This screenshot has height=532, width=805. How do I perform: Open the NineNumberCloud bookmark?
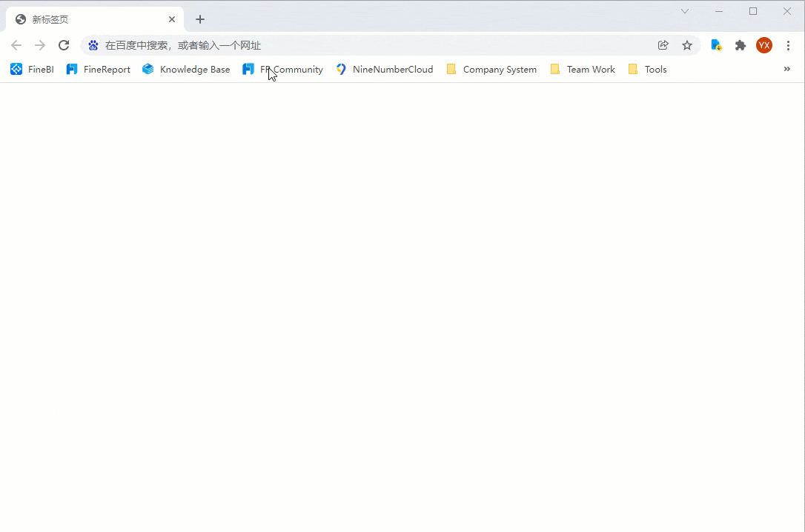pos(385,69)
